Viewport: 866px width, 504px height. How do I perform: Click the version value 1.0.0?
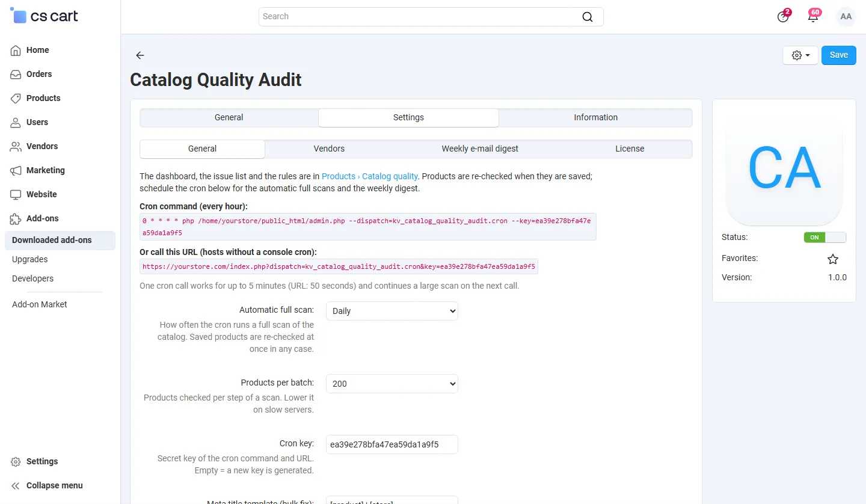click(x=837, y=278)
